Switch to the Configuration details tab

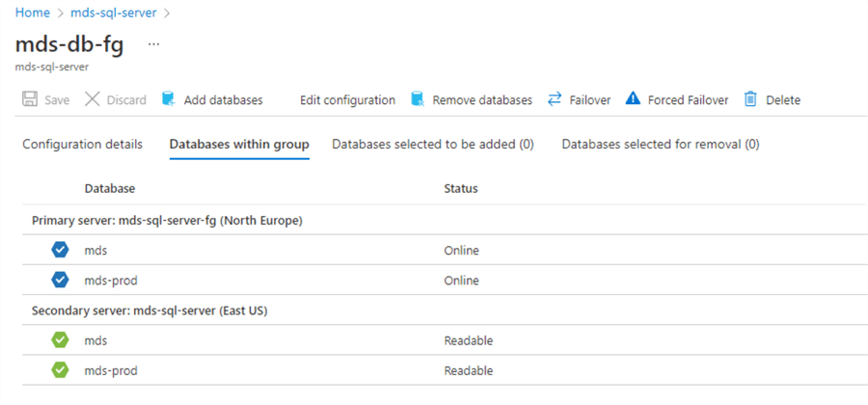[x=82, y=145]
